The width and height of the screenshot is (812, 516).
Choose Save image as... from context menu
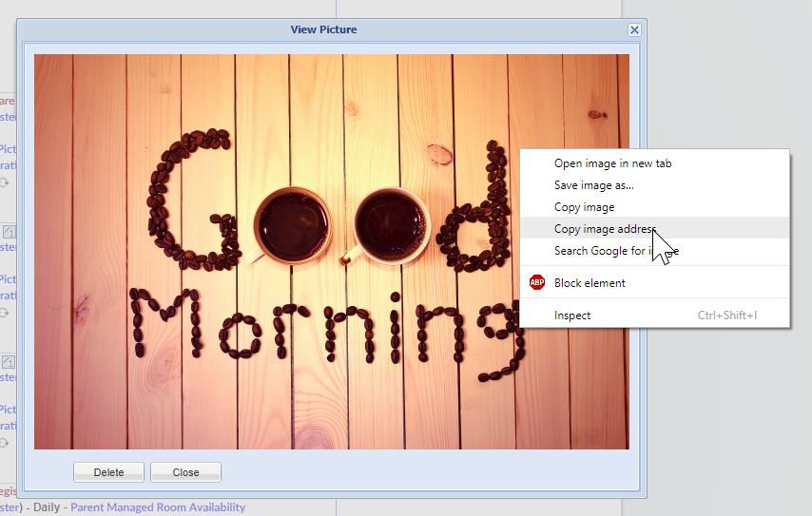coord(654,185)
